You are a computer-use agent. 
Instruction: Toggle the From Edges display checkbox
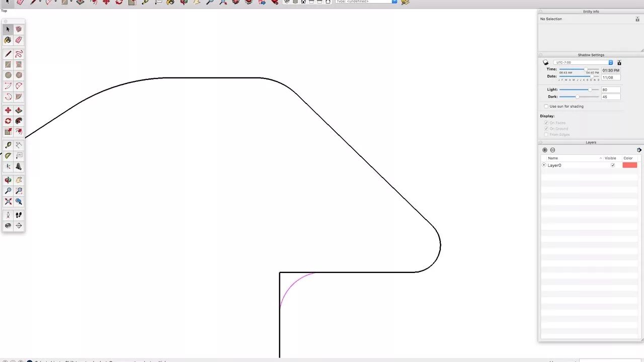pos(546,134)
